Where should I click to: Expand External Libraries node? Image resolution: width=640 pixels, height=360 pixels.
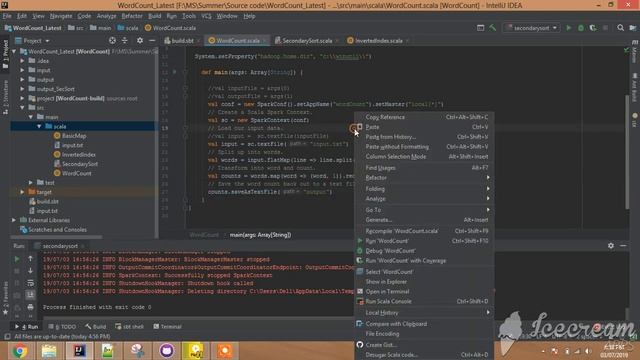coord(14,220)
